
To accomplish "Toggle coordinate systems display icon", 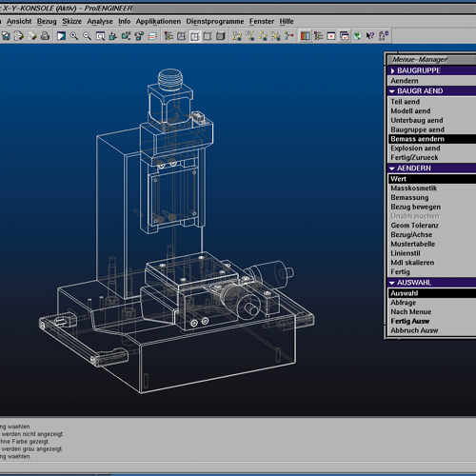I will pyautogui.click(x=276, y=36).
